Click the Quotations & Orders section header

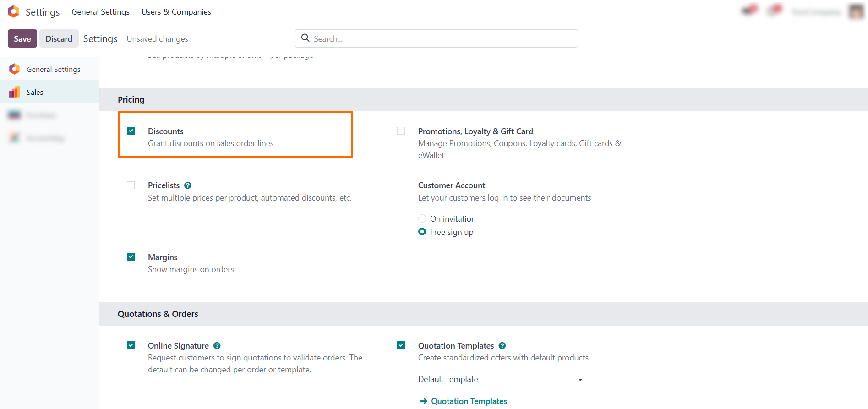coord(158,314)
